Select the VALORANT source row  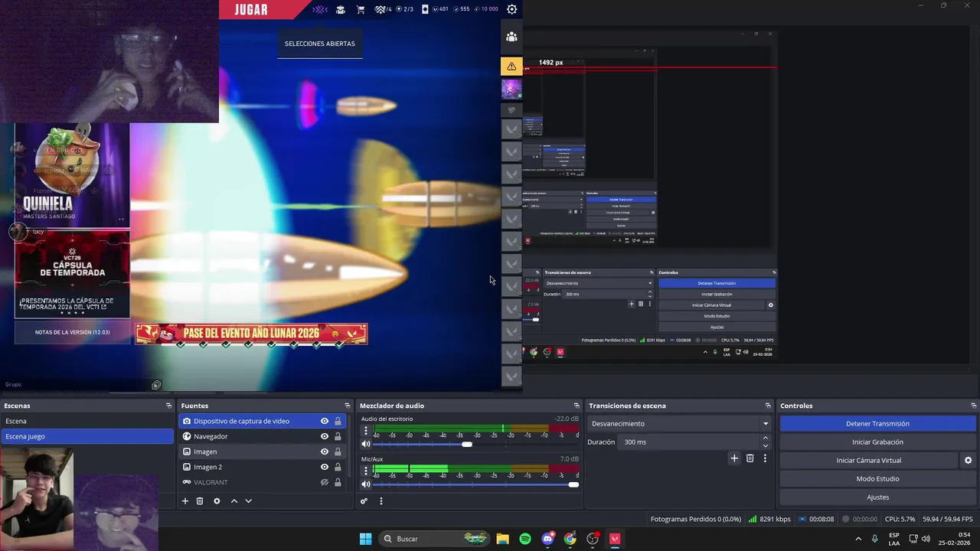coord(263,482)
